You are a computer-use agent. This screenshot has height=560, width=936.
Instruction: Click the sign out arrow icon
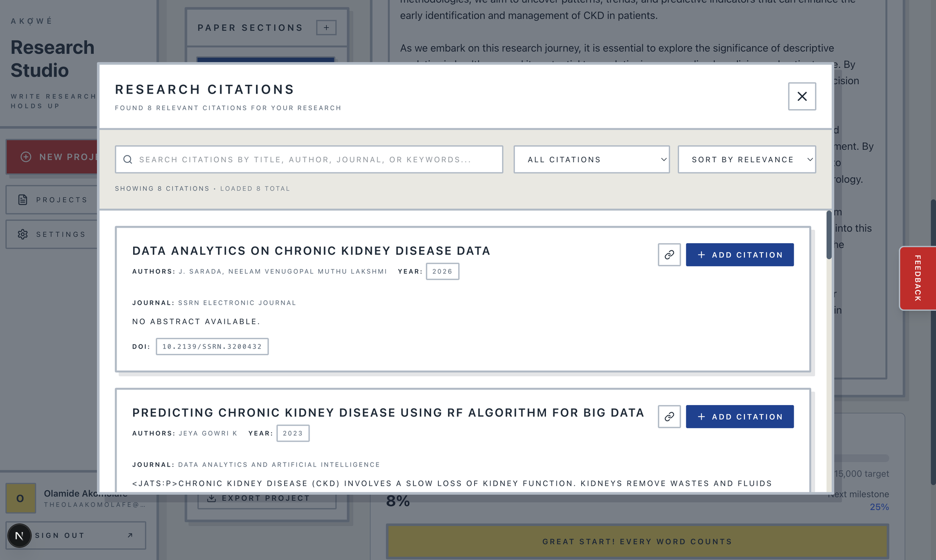pos(129,535)
